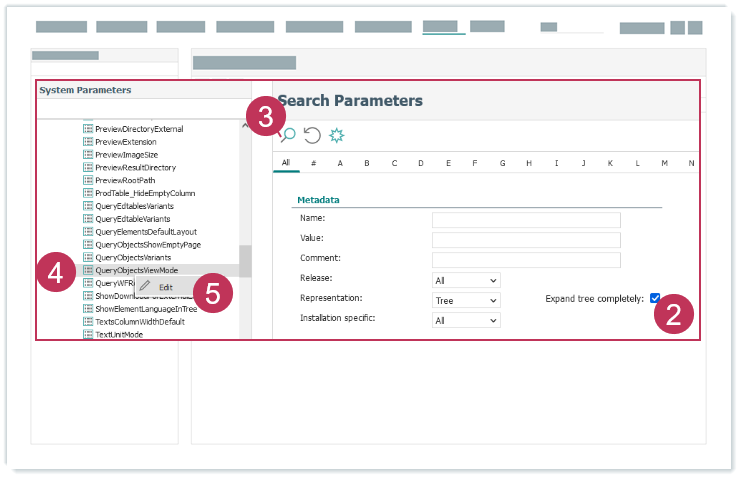Click the icon beside PreviewDirectoryExternal
The width and height of the screenshot is (741, 479).
click(x=87, y=129)
